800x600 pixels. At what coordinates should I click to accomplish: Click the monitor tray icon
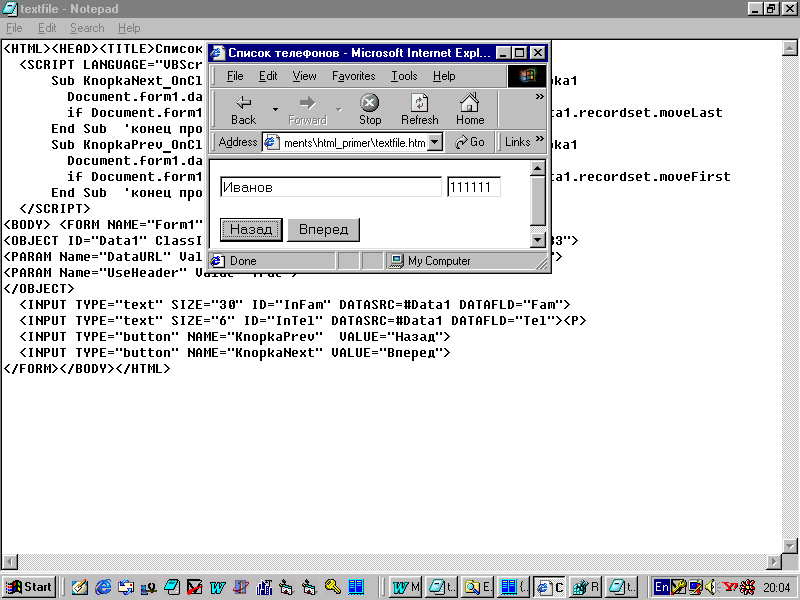click(695, 587)
